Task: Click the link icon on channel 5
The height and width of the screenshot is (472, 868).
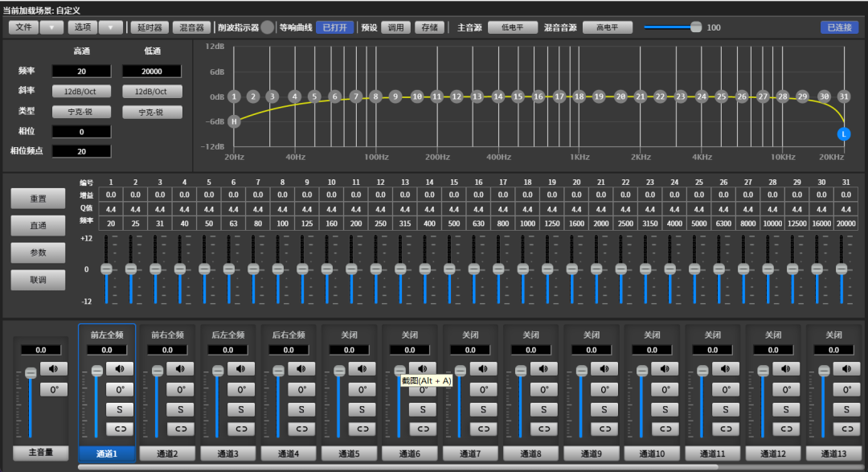Action: tap(362, 429)
